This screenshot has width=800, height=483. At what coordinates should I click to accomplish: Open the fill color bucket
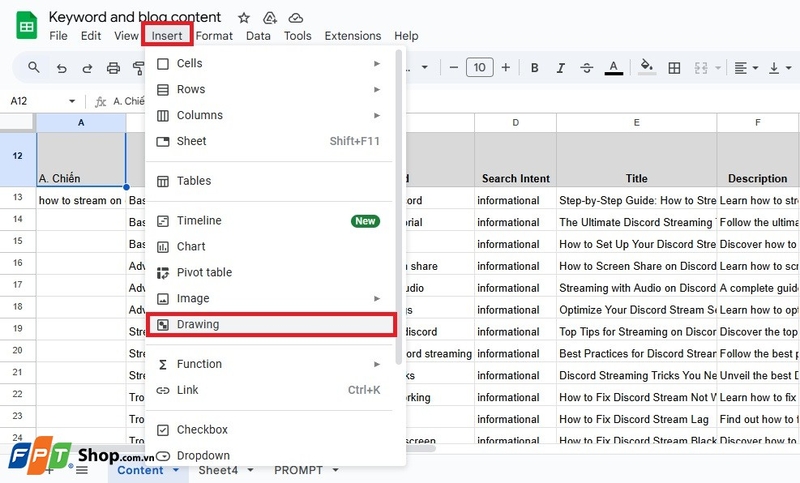646,67
